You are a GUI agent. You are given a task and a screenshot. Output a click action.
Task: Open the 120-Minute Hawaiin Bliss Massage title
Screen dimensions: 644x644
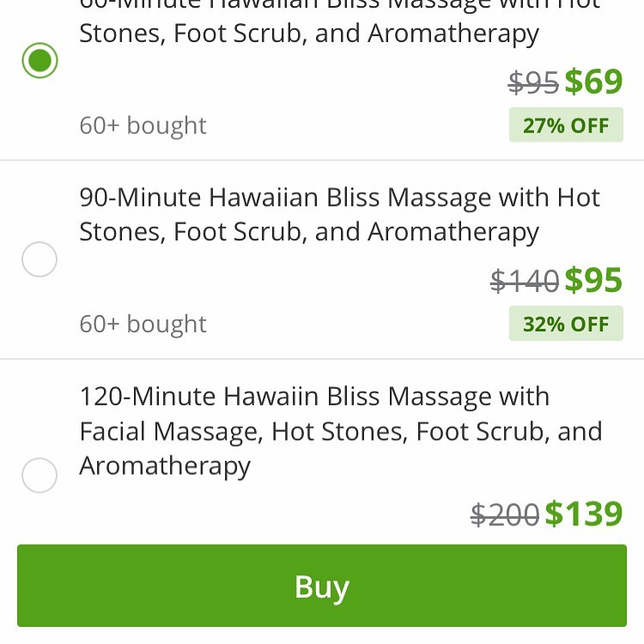[x=314, y=397]
